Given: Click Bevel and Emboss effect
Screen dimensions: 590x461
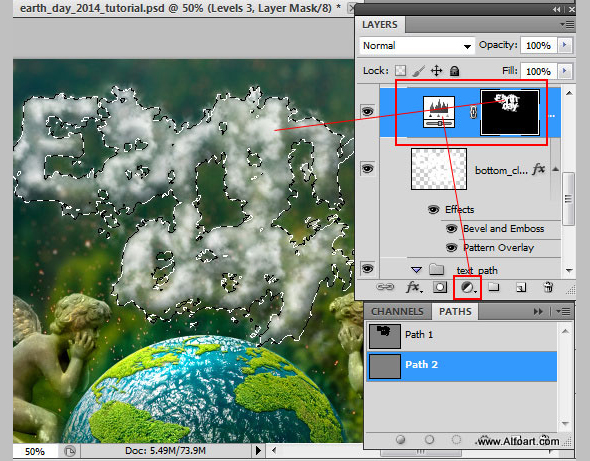Looking at the screenshot, I should pos(503,228).
